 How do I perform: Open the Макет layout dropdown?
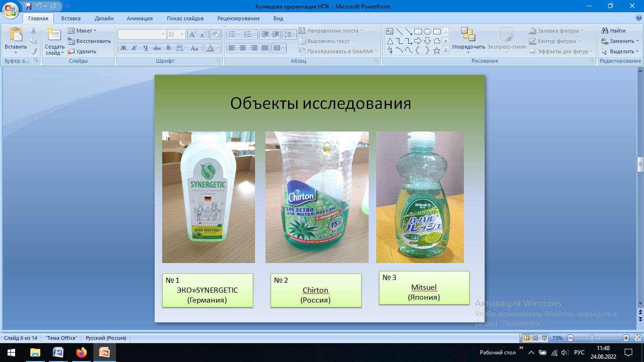82,31
